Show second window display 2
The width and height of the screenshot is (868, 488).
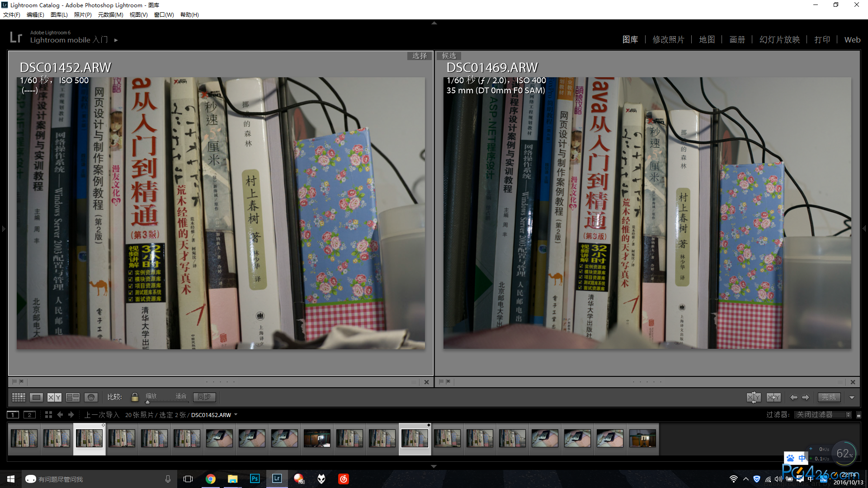point(29,414)
